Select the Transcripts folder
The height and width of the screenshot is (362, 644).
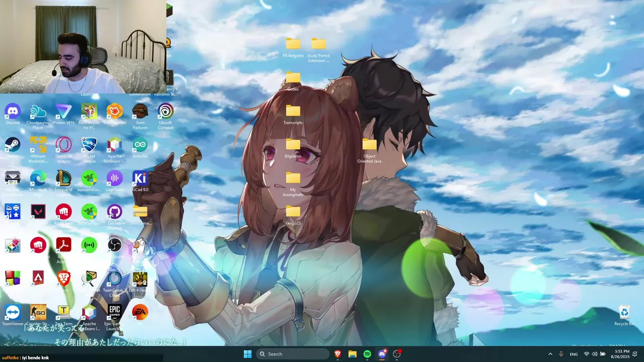tap(293, 114)
